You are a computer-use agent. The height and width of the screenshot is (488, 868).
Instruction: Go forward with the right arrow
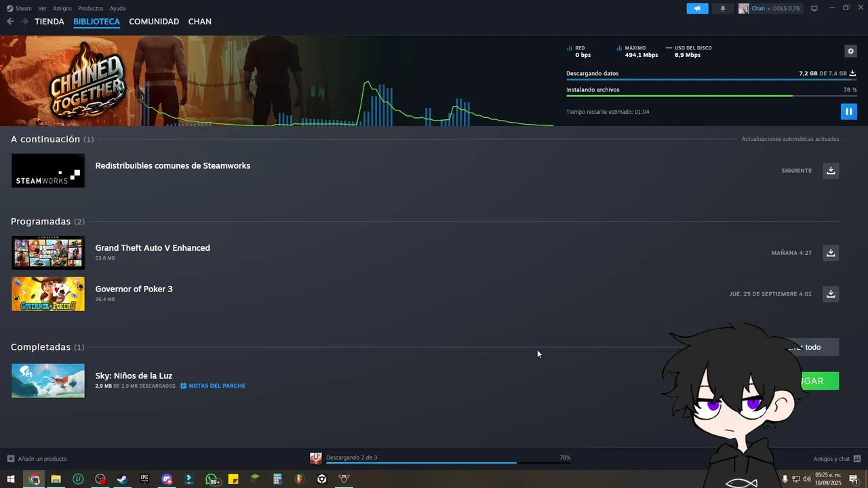pyautogui.click(x=24, y=22)
